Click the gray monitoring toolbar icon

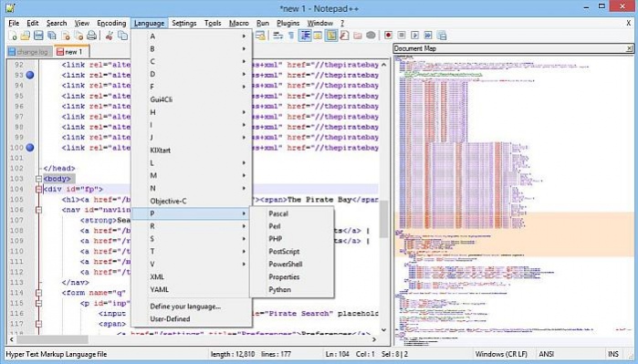click(x=371, y=36)
